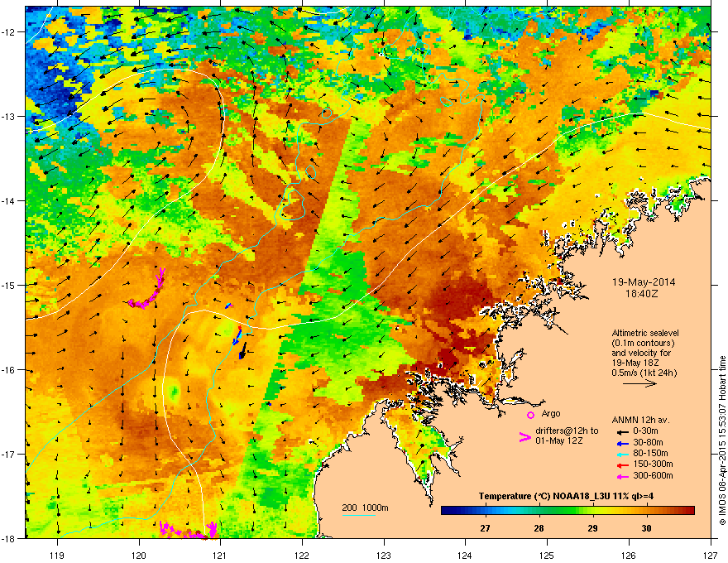Click the latitude axis label -12
Screen dimensions: 728x563
[8, 32]
